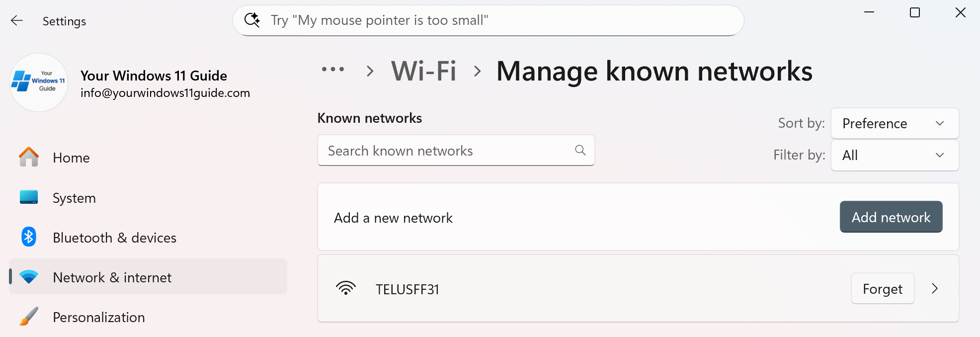Open the Sort by Preference dropdown

click(895, 123)
